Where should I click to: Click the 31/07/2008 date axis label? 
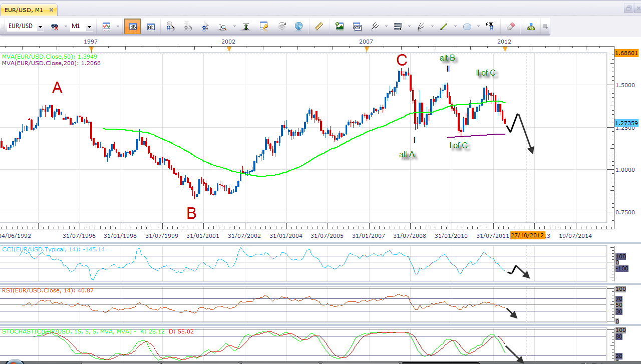pyautogui.click(x=410, y=235)
